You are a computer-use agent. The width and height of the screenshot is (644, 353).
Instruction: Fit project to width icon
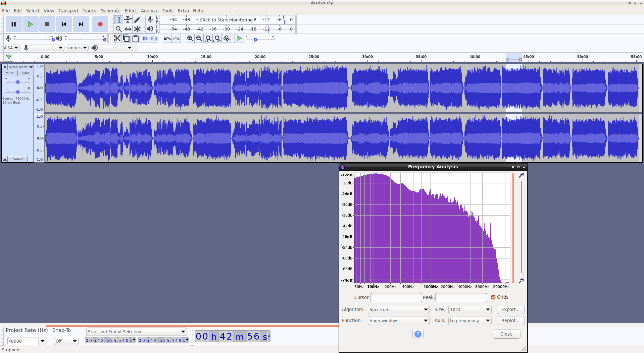click(217, 39)
